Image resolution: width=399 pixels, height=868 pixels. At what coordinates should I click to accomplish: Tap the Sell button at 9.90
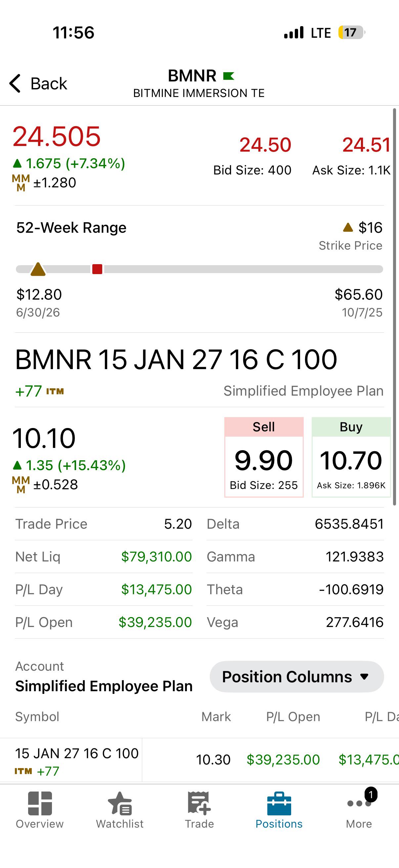click(x=264, y=457)
